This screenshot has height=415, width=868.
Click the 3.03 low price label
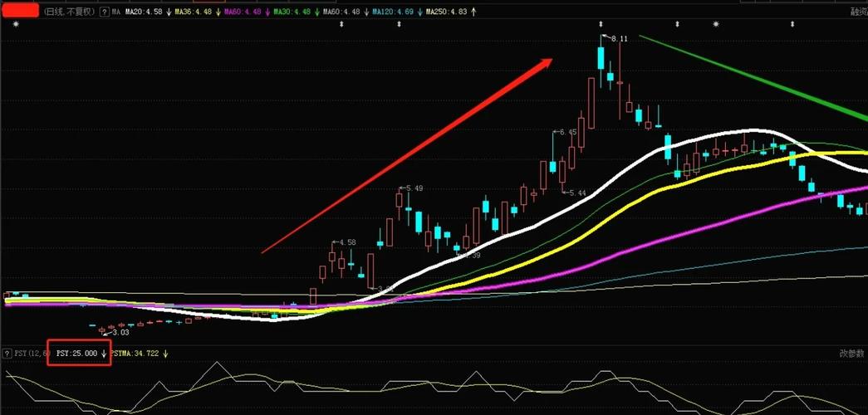(x=120, y=332)
